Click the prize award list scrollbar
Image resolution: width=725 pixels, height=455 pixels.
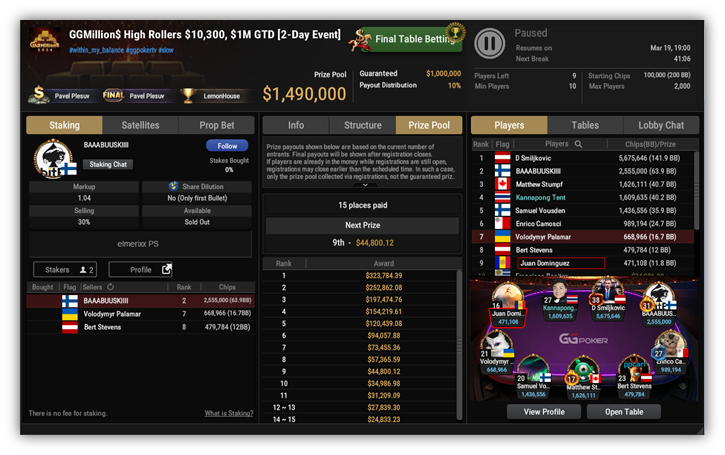pyautogui.click(x=459, y=345)
